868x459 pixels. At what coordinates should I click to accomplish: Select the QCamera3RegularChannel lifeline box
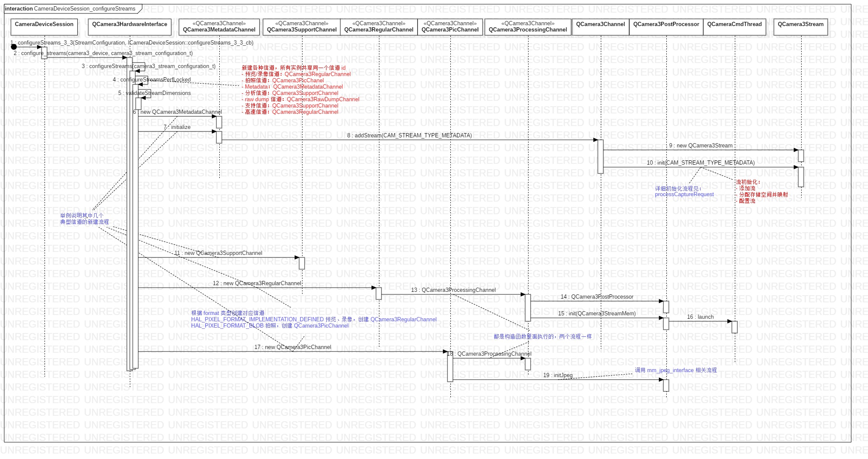[x=379, y=27]
